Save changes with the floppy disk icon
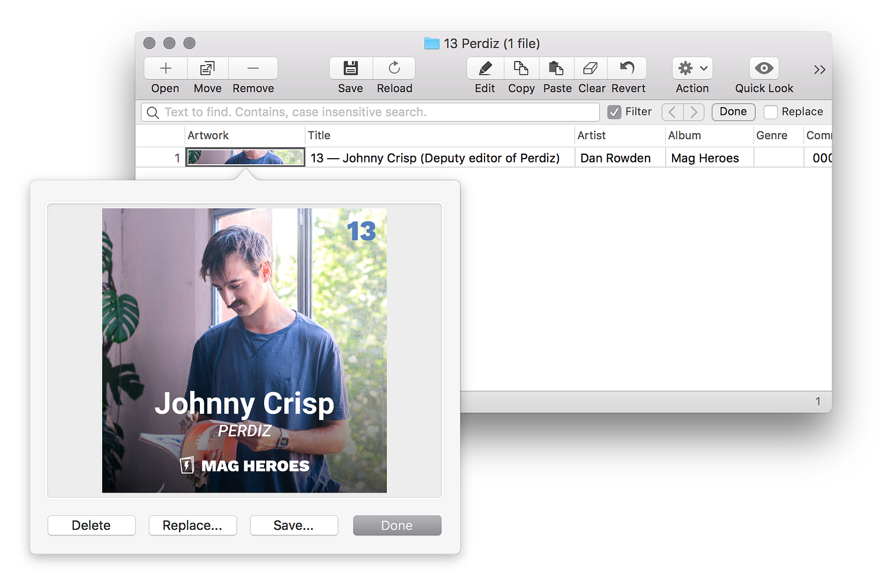The image size is (888, 588). pos(351,69)
